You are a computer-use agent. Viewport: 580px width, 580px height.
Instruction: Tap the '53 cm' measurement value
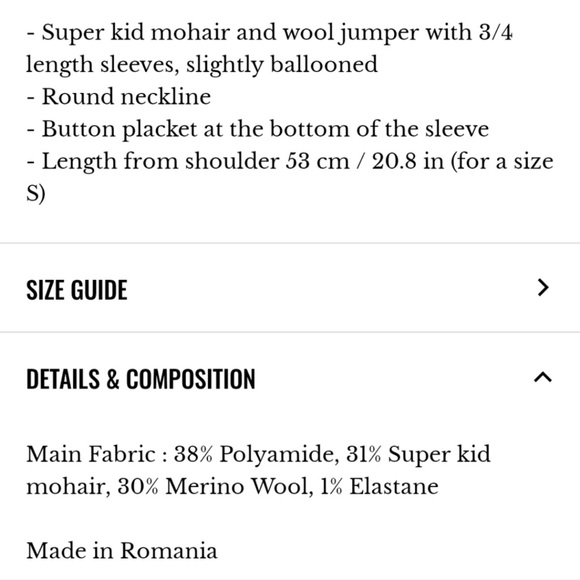[x=317, y=161]
